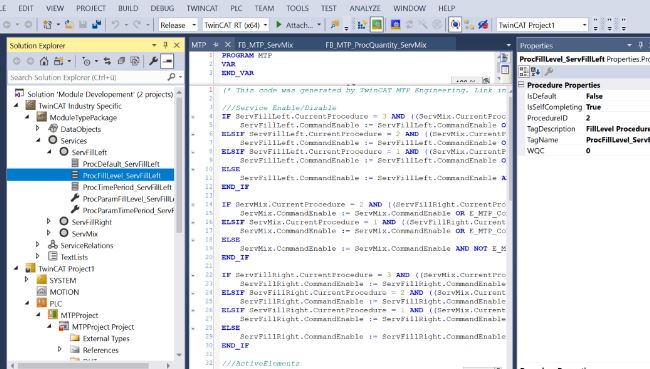Click the Choose Target System icon
This screenshot has height=369, width=650.
pyautogui.click(x=455, y=25)
